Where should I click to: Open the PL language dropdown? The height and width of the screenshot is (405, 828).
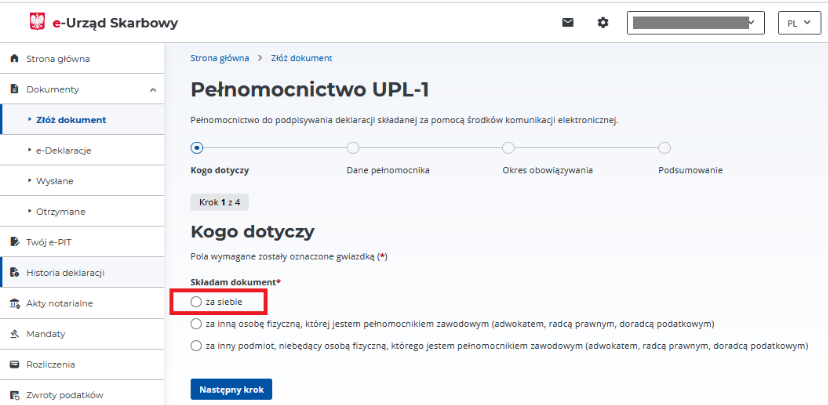pos(798,23)
